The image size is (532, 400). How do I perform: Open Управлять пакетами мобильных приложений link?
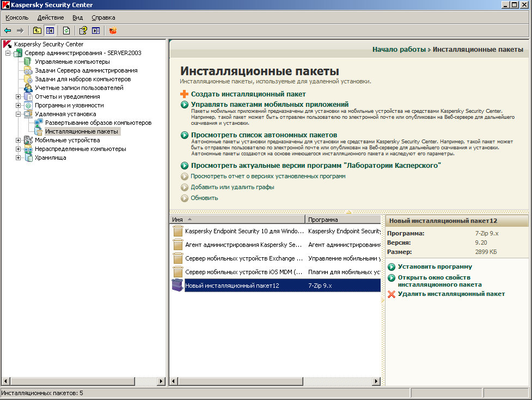(270, 105)
